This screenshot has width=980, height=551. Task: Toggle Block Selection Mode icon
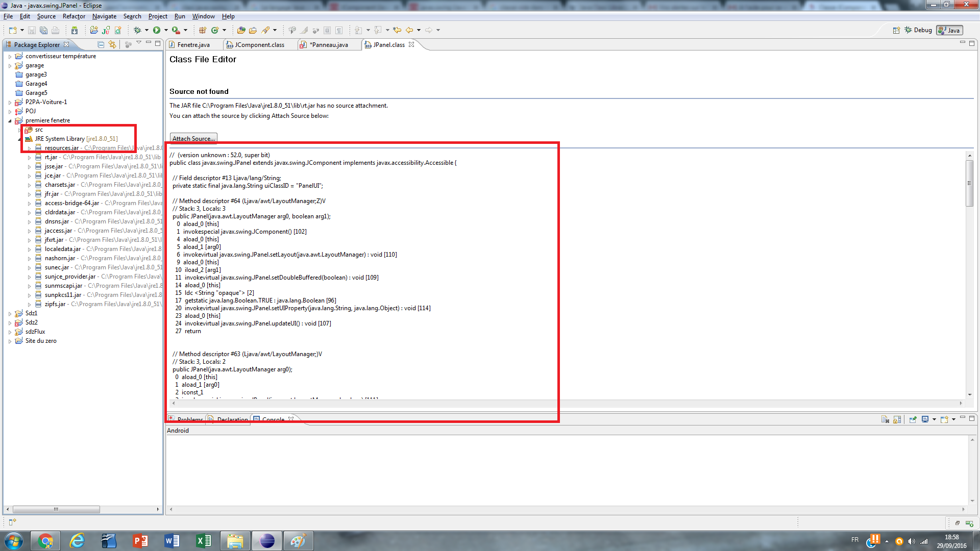327,31
